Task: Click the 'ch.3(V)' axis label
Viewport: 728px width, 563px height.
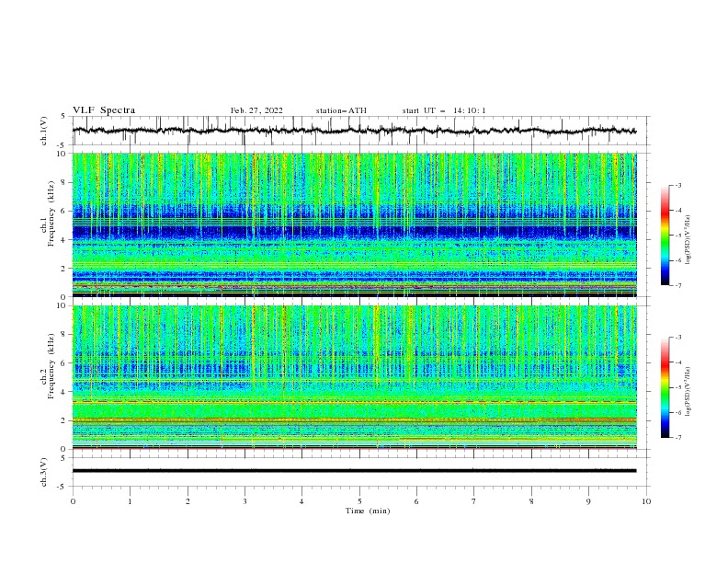Action: pyautogui.click(x=44, y=472)
